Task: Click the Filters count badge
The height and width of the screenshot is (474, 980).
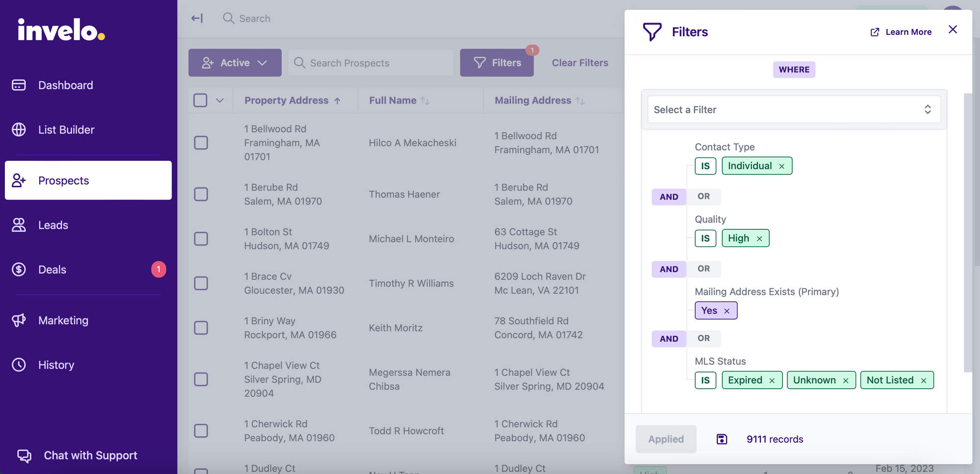Action: pyautogui.click(x=532, y=50)
